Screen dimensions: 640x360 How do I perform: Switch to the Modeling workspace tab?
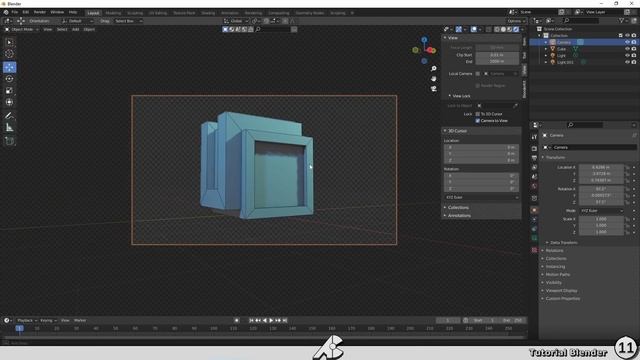[x=113, y=13]
